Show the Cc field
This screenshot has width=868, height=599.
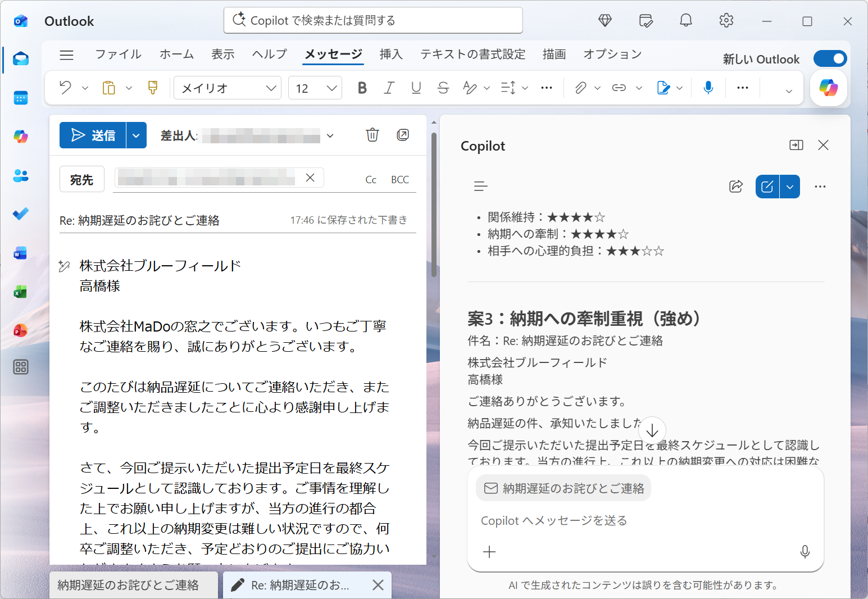click(371, 180)
